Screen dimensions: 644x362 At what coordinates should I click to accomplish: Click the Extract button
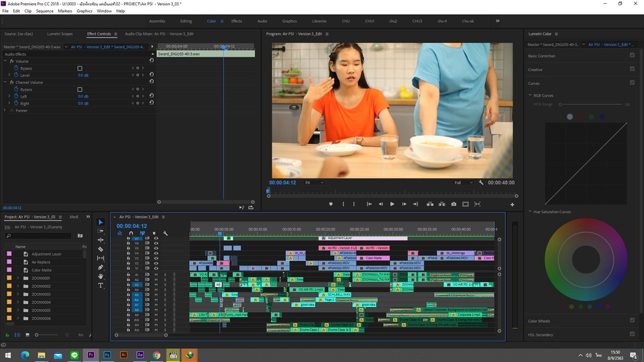coord(442,204)
